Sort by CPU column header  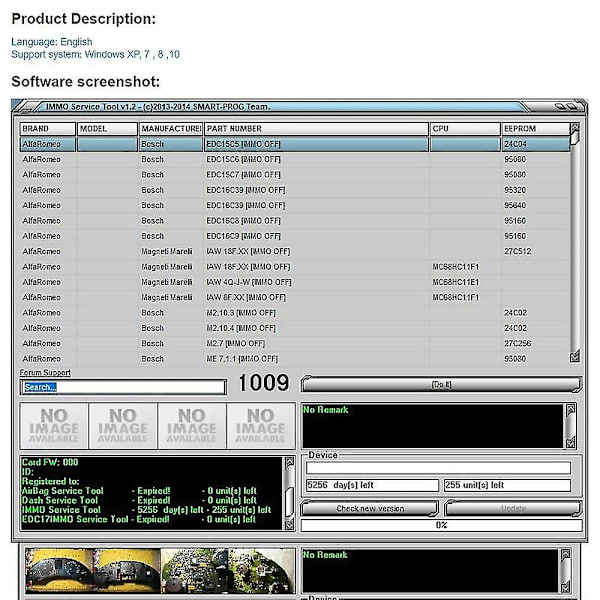click(x=465, y=129)
